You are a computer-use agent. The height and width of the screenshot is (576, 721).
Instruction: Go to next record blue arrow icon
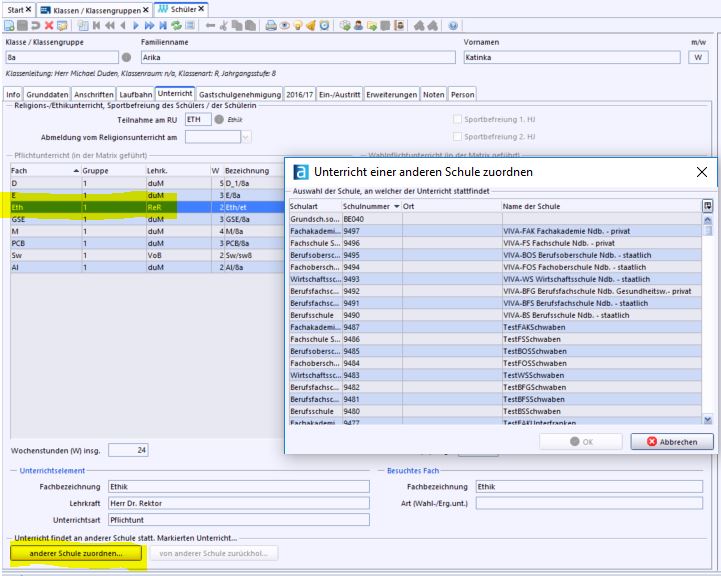(136, 26)
